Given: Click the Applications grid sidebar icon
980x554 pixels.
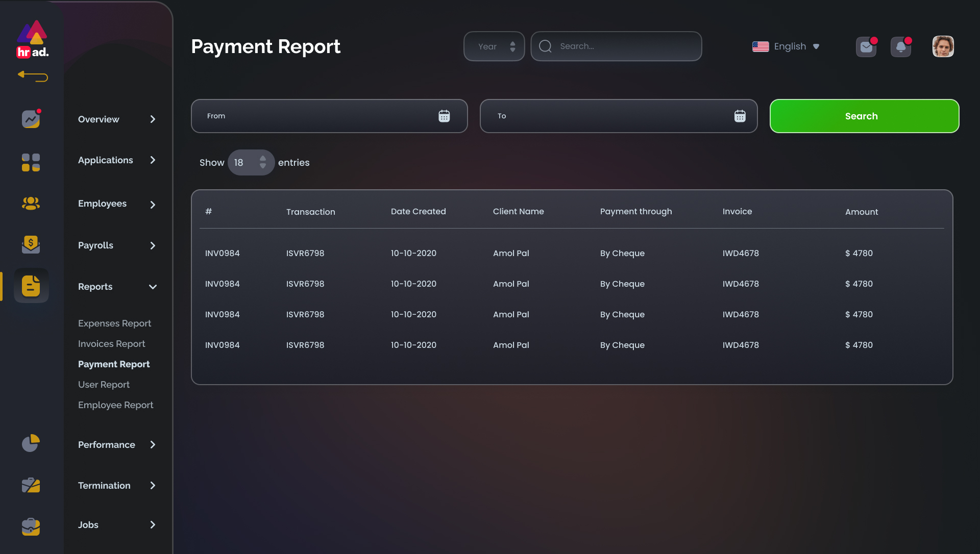Looking at the screenshot, I should (x=31, y=162).
